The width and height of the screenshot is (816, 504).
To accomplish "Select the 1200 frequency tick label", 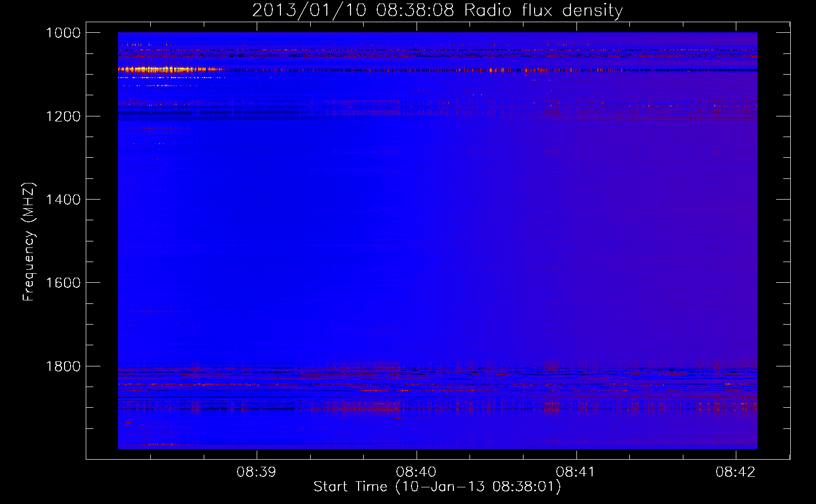I will tap(63, 116).
